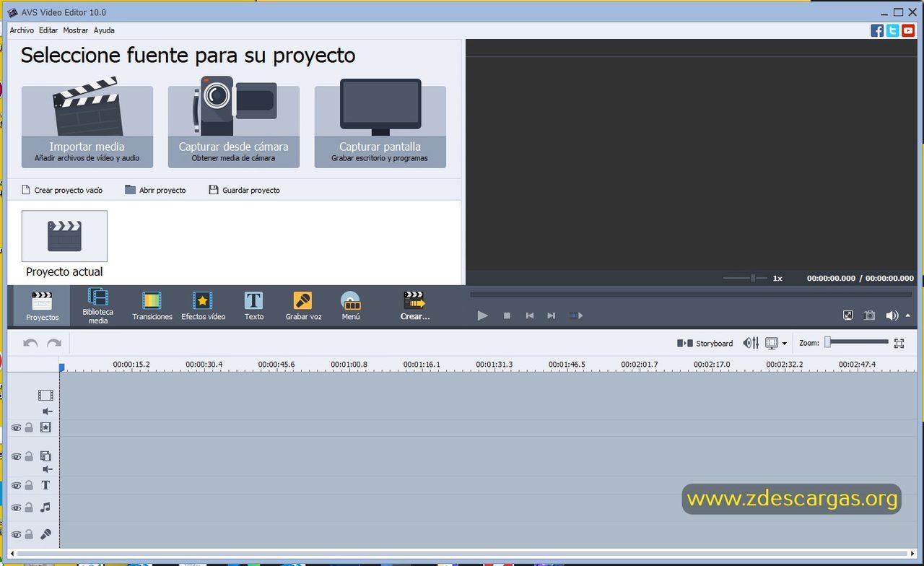Open the Mostrar menu

(75, 30)
